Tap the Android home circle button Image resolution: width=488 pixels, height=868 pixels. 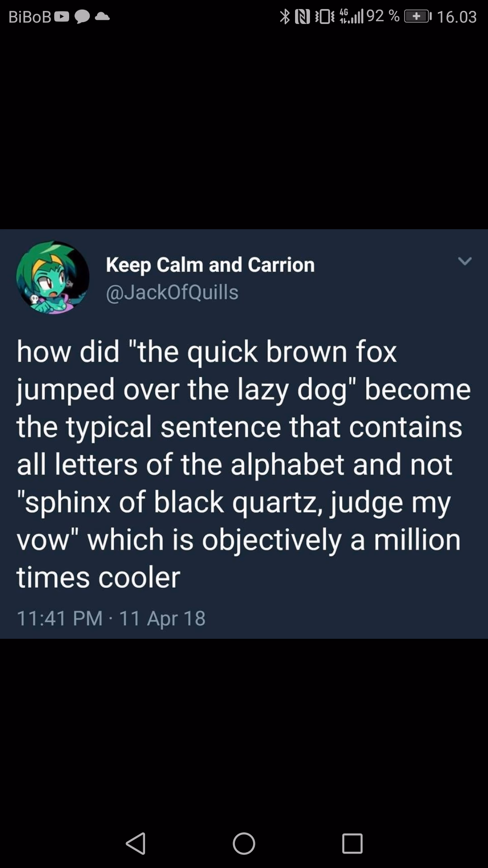coord(244,844)
